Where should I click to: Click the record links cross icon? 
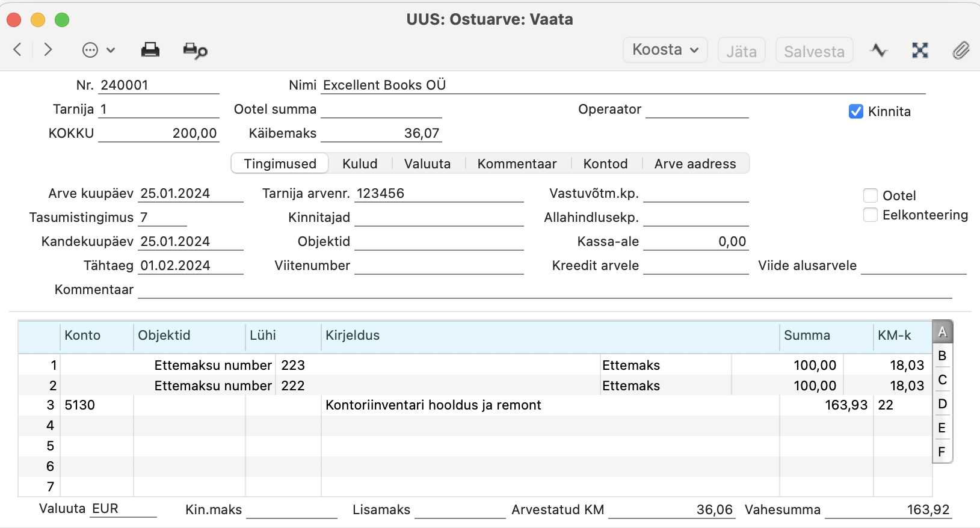(x=920, y=50)
